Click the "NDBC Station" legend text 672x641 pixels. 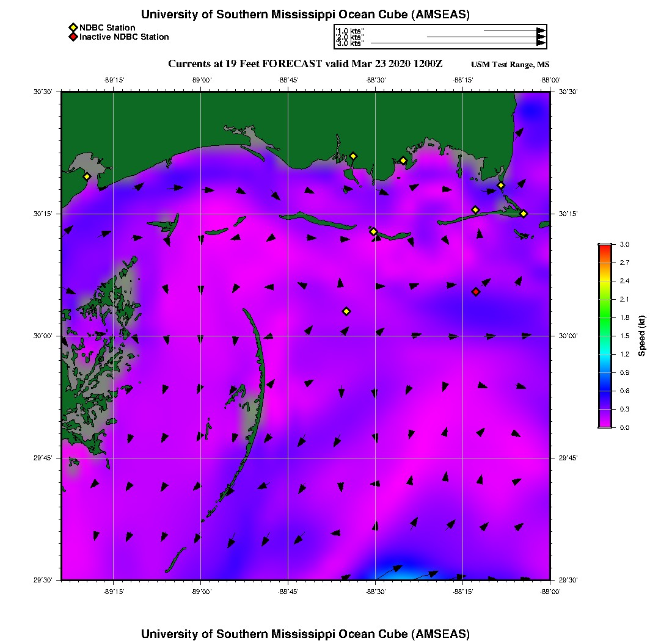tap(108, 27)
